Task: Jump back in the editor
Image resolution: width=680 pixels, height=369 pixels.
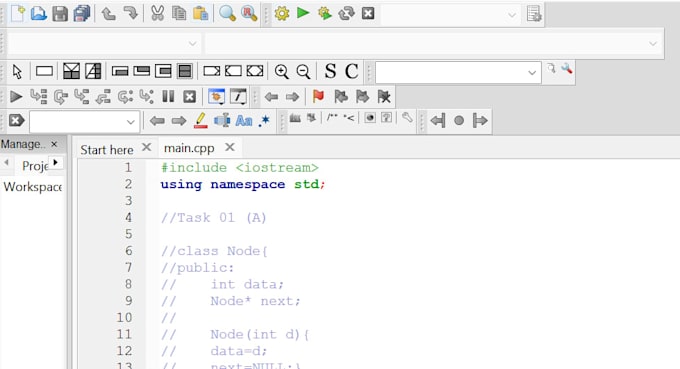Action: pyautogui.click(x=271, y=97)
